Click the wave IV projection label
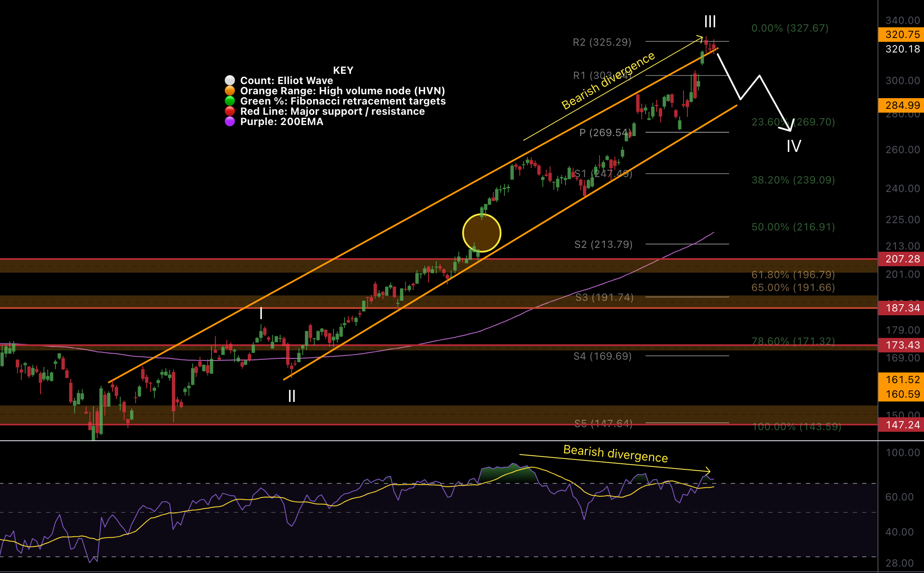This screenshot has width=924, height=573. point(794,146)
